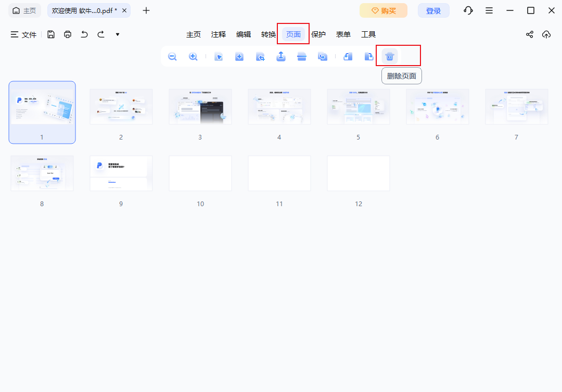Switch to the 保护 ribbon tab
Screen dimensions: 562x392
click(x=318, y=34)
